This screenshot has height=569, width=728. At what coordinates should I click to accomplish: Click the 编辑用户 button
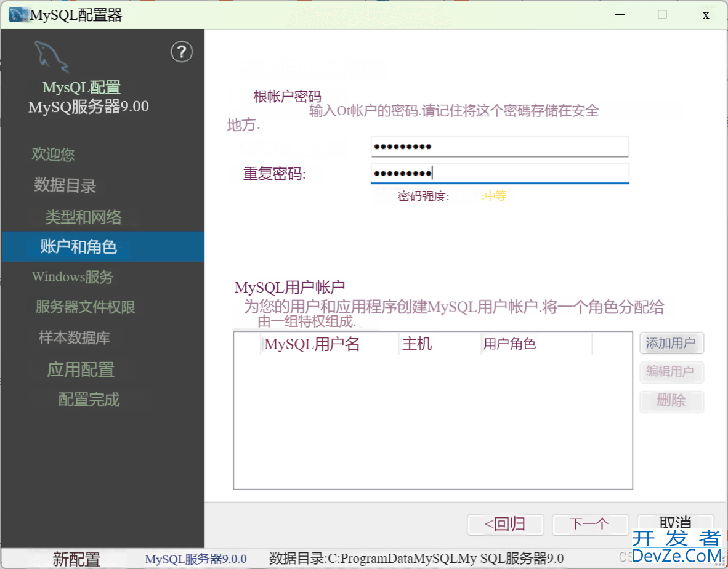[671, 372]
